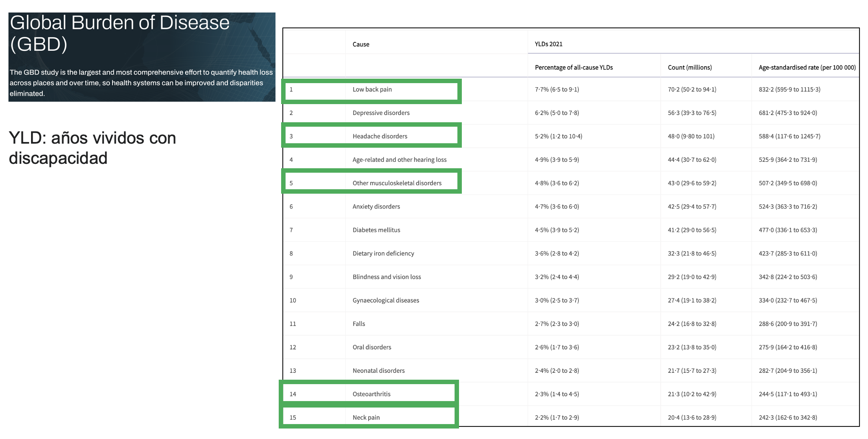Click rate '832·2 (595·9 to 1115·3)'

(x=789, y=90)
